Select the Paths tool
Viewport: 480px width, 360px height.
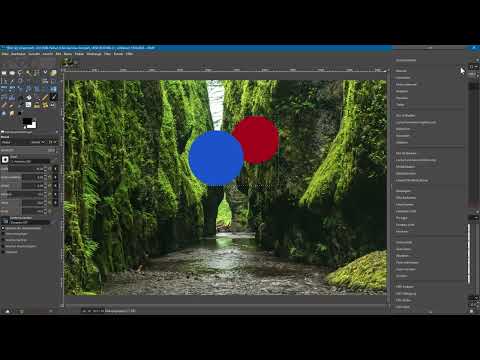pyautogui.click(x=4, y=81)
